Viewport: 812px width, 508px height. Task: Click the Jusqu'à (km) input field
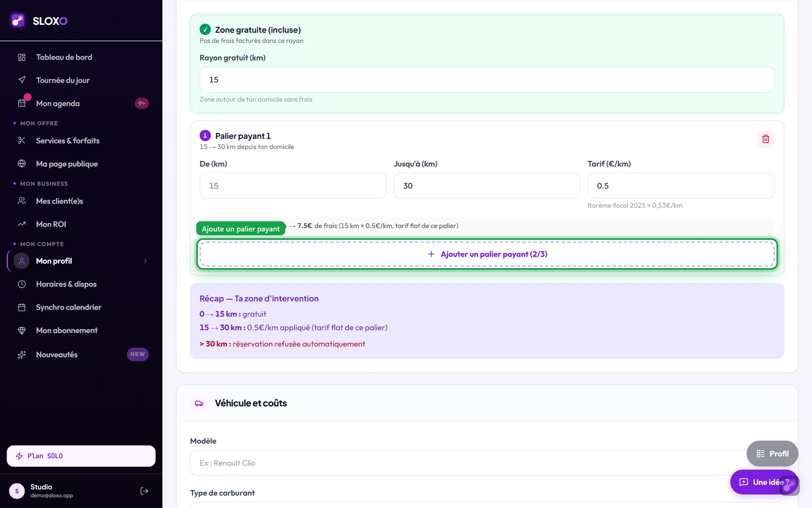(x=487, y=186)
